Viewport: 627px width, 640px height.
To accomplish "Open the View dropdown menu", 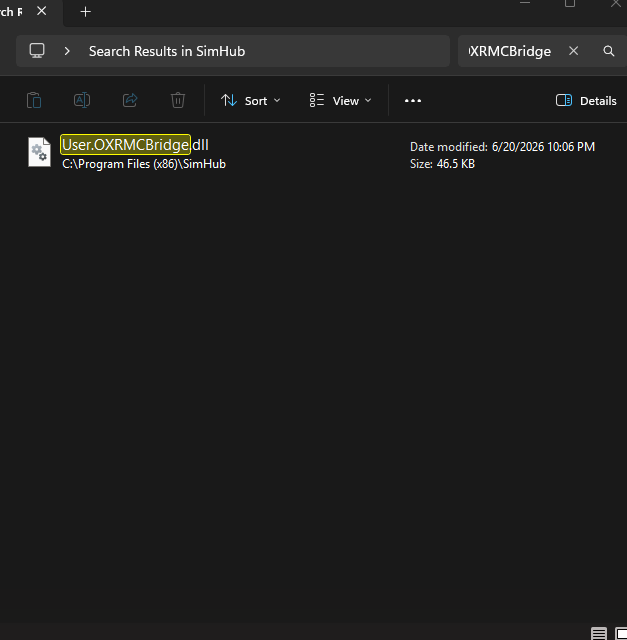I will (340, 101).
